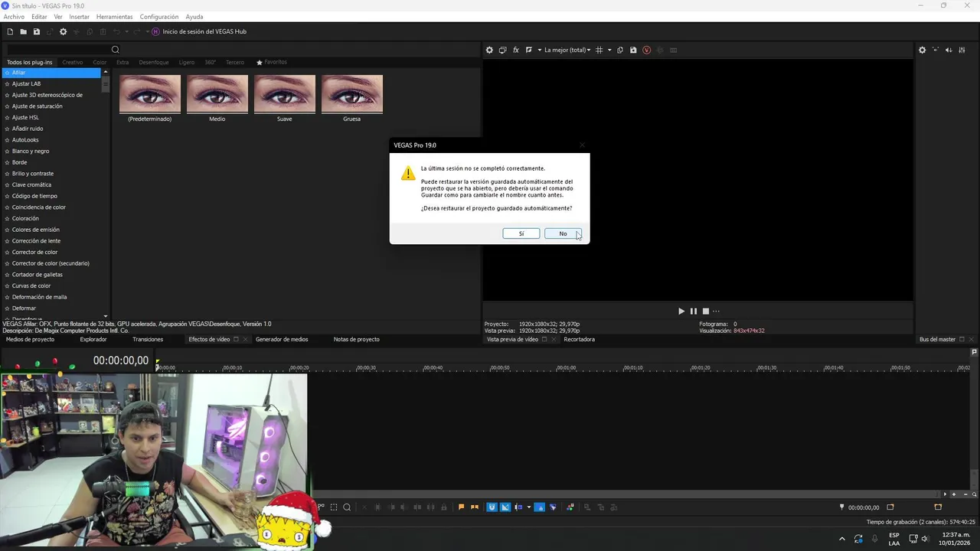The width and height of the screenshot is (980, 551).
Task: Toggle the preview overlays grid icon
Action: [599, 50]
